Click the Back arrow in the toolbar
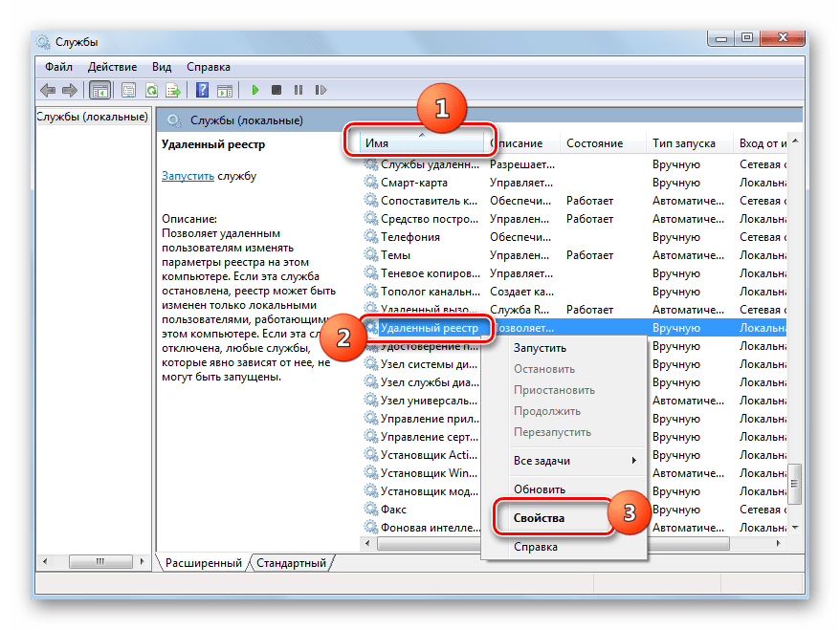The image size is (840, 630). [48, 90]
